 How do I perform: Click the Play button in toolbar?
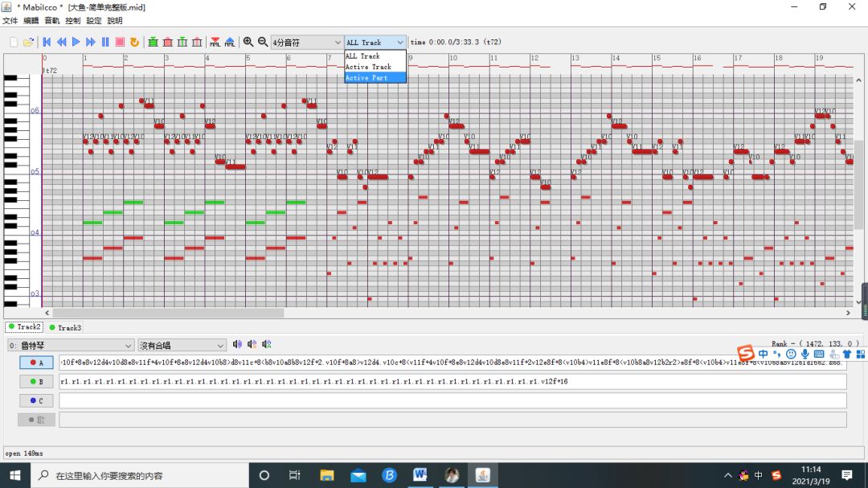coord(76,42)
